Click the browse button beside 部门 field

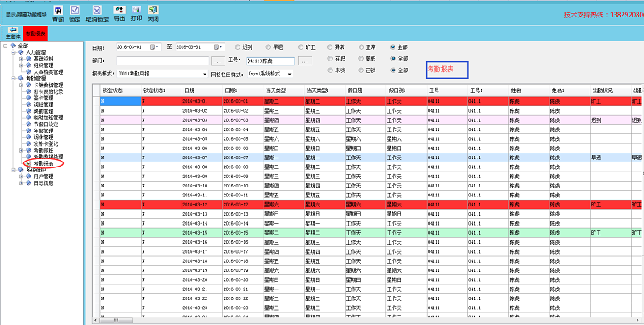[x=218, y=61]
